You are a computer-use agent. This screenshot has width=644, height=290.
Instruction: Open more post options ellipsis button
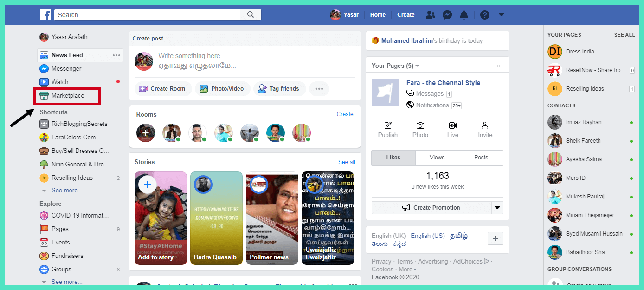pos(319,89)
